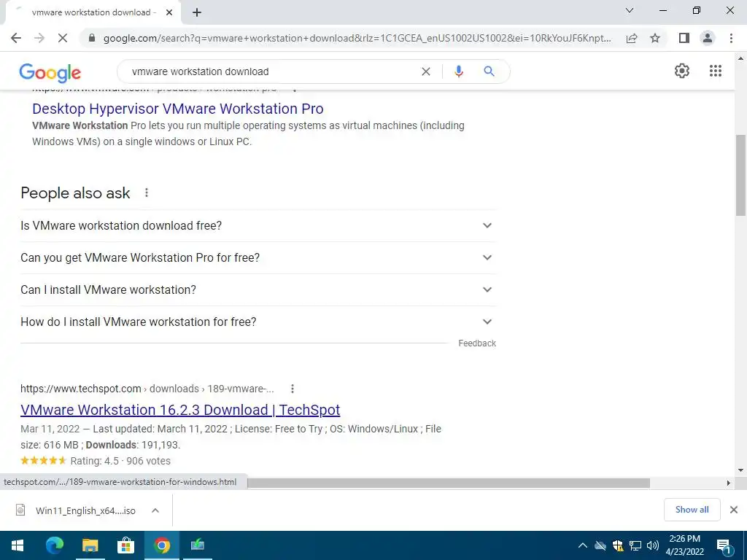Show hidden system tray icons
Image resolution: width=747 pixels, height=560 pixels.
pos(582,545)
